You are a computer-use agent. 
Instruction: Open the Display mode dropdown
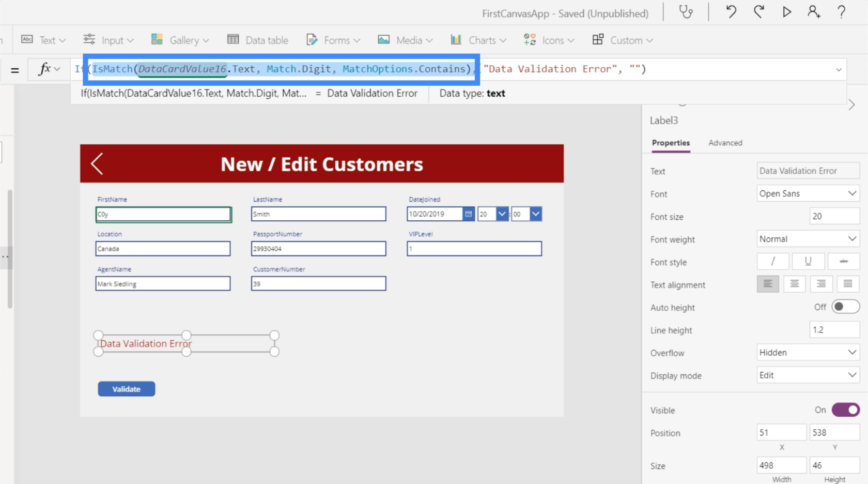pyautogui.click(x=808, y=375)
